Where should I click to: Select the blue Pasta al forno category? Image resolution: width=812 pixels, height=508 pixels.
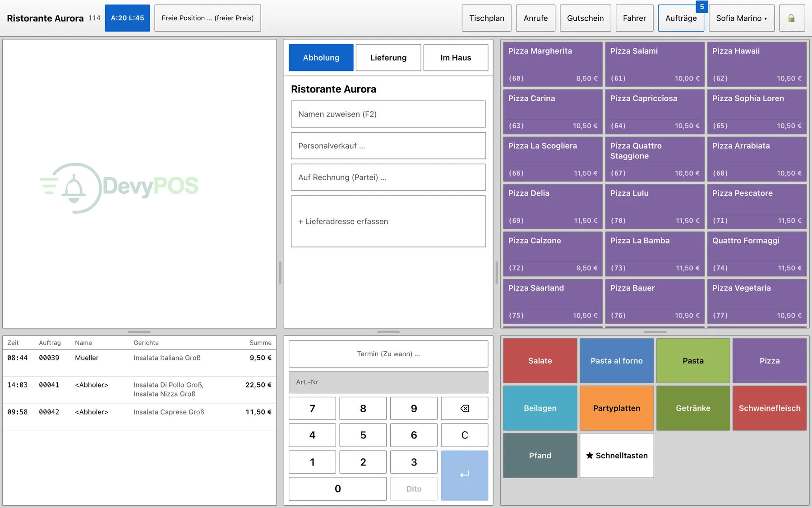(617, 360)
